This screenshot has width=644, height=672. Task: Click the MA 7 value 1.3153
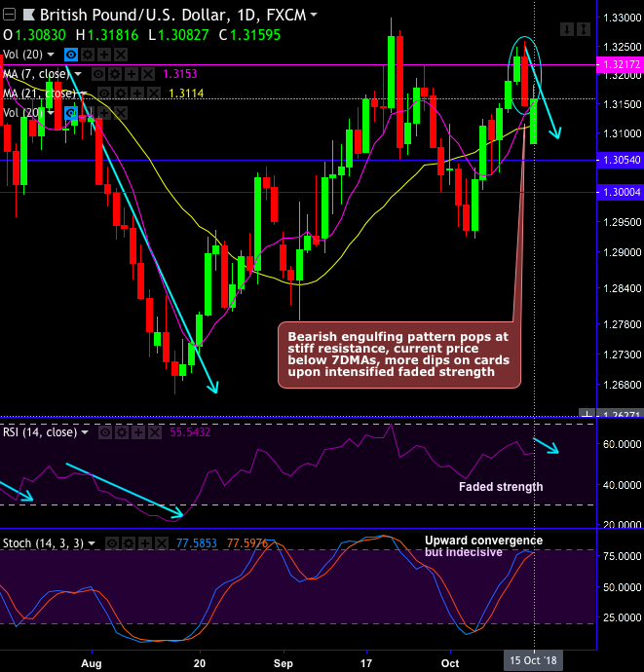tap(180, 74)
